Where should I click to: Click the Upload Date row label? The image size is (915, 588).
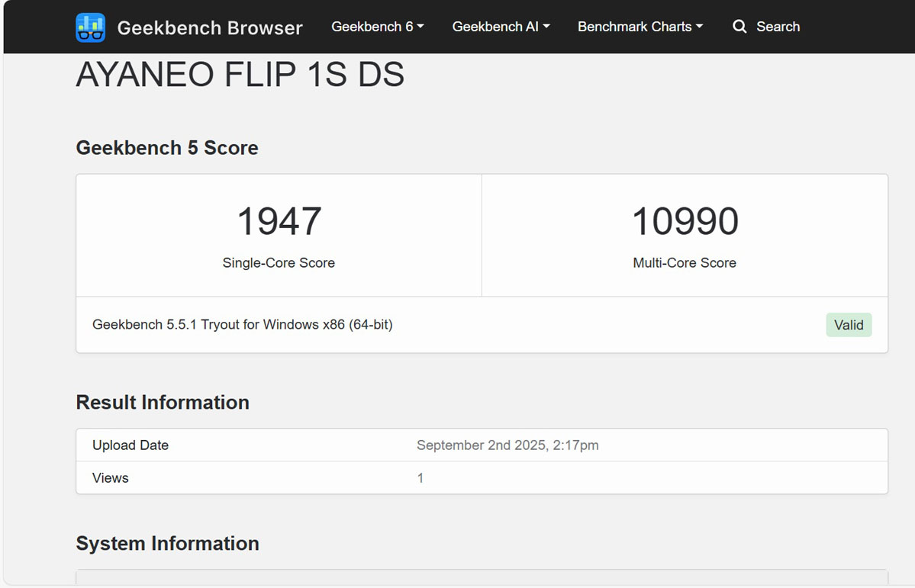(130, 445)
